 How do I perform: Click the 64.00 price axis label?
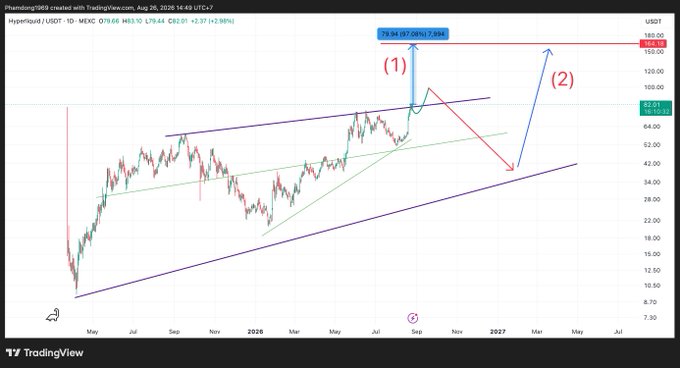pyautogui.click(x=653, y=127)
